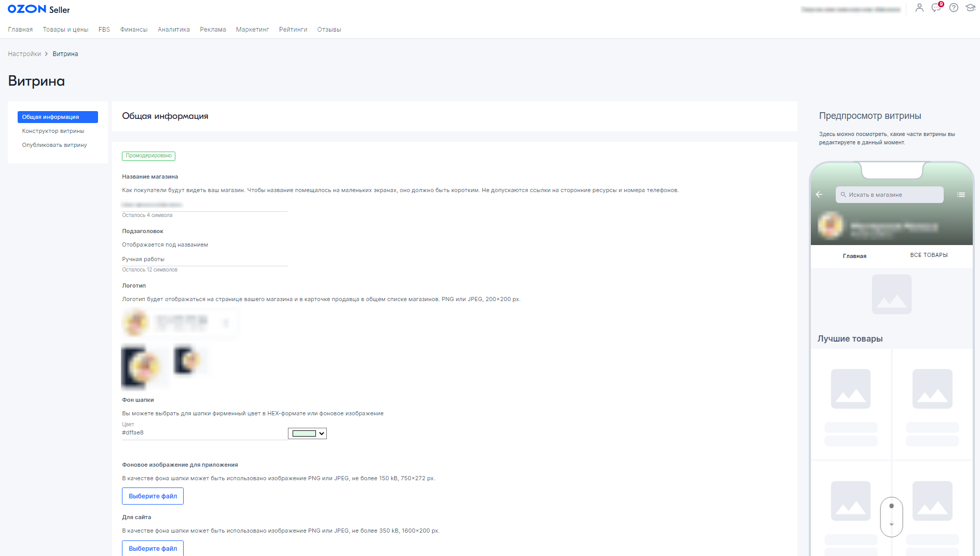Click Выберите файл for app background image
Viewport: 980px width, 556px height.
point(153,496)
